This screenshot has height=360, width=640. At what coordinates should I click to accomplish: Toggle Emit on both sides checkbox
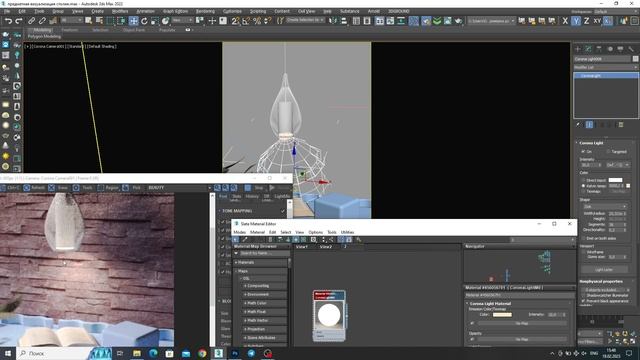(x=584, y=238)
